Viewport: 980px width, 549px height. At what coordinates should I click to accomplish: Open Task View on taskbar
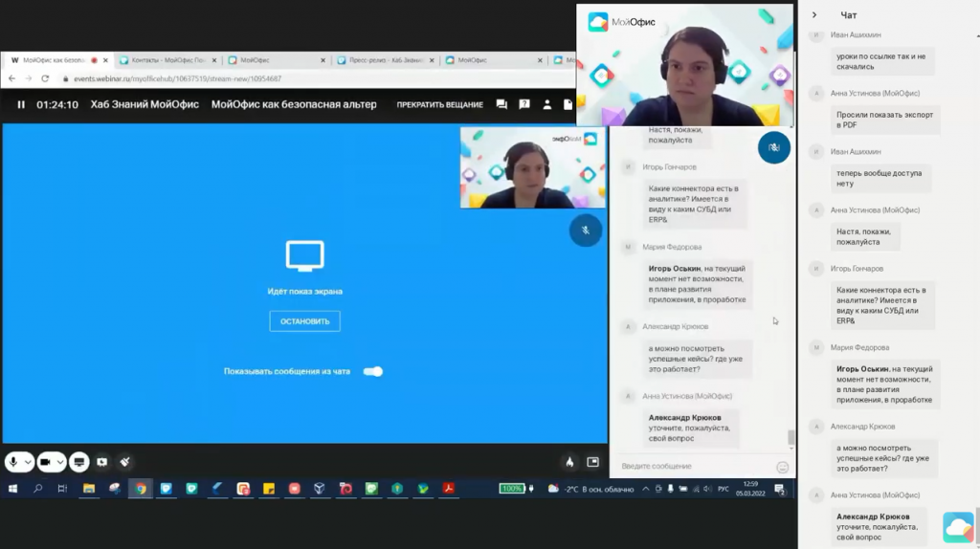[62, 489]
